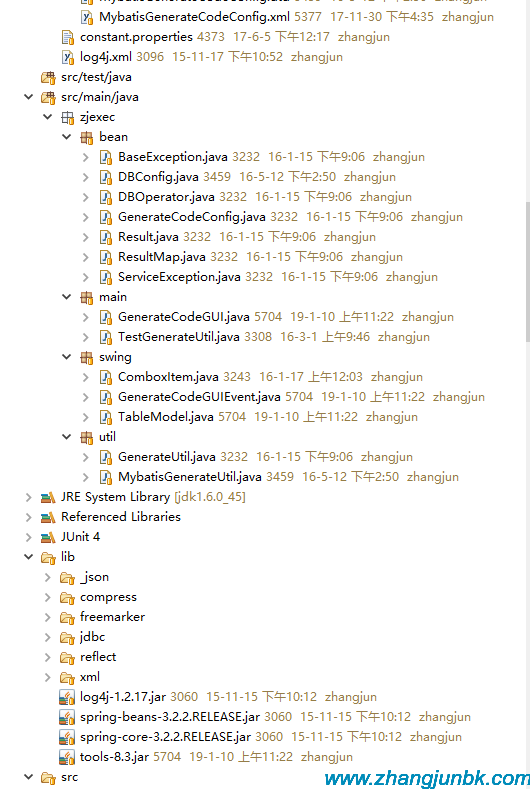
Task: Collapse the lib folder
Action: 29,557
